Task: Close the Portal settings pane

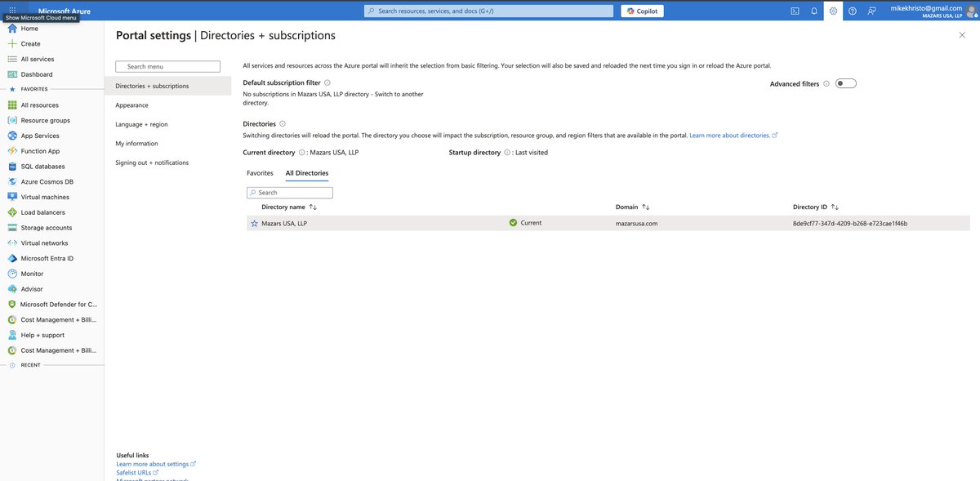Action: 961,35
